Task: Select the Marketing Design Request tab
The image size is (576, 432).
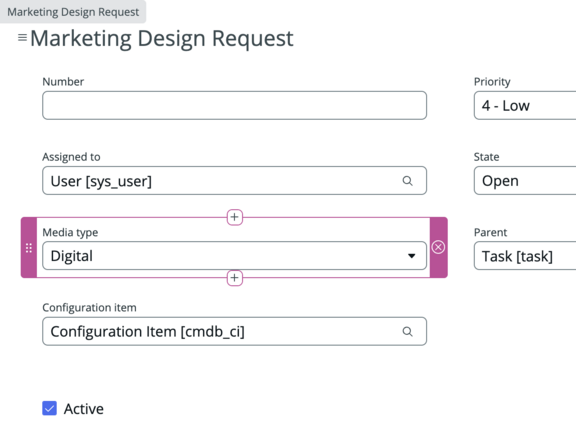Action: coord(73,12)
